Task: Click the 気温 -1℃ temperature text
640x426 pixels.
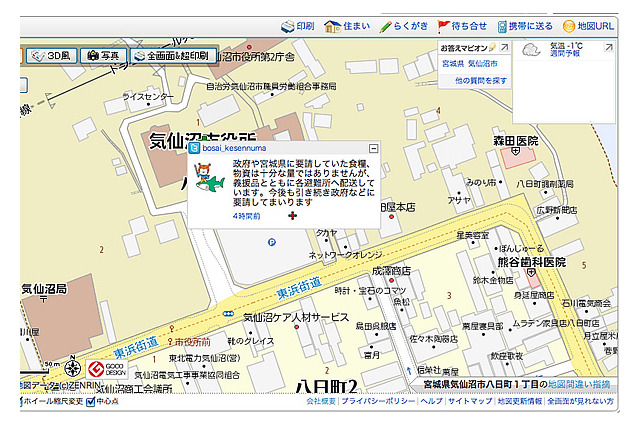Action: (566, 46)
